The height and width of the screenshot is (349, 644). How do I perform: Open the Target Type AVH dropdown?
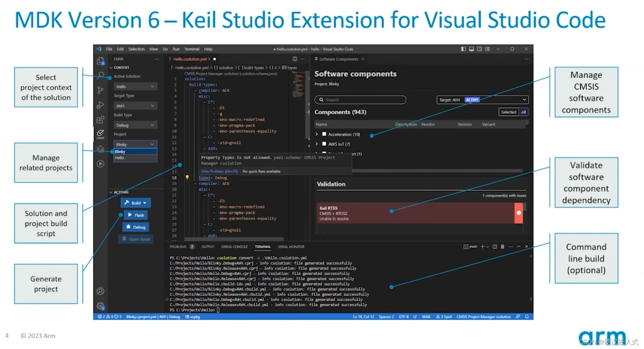(x=135, y=106)
